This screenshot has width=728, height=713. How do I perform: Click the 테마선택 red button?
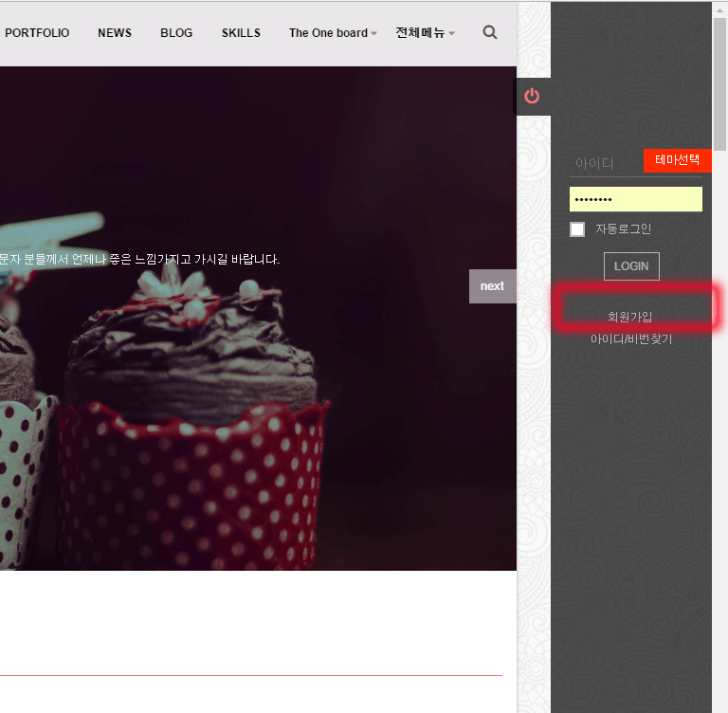point(678,160)
